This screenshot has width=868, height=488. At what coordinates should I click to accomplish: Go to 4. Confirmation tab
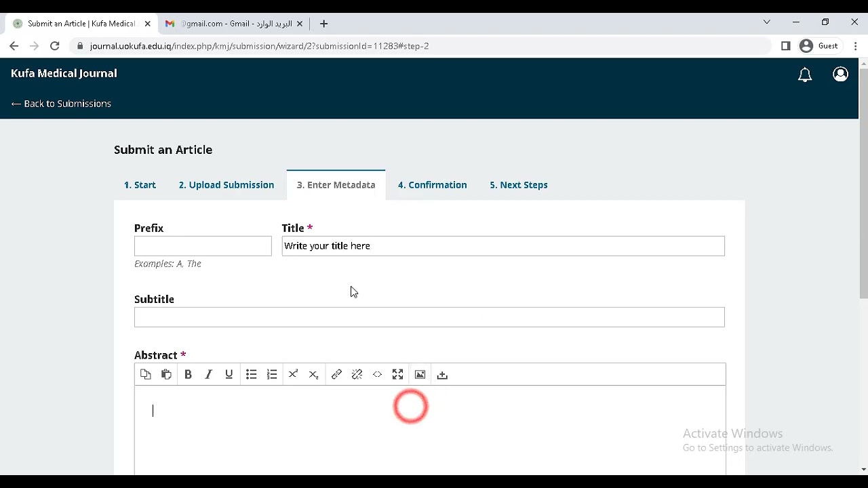coord(432,185)
